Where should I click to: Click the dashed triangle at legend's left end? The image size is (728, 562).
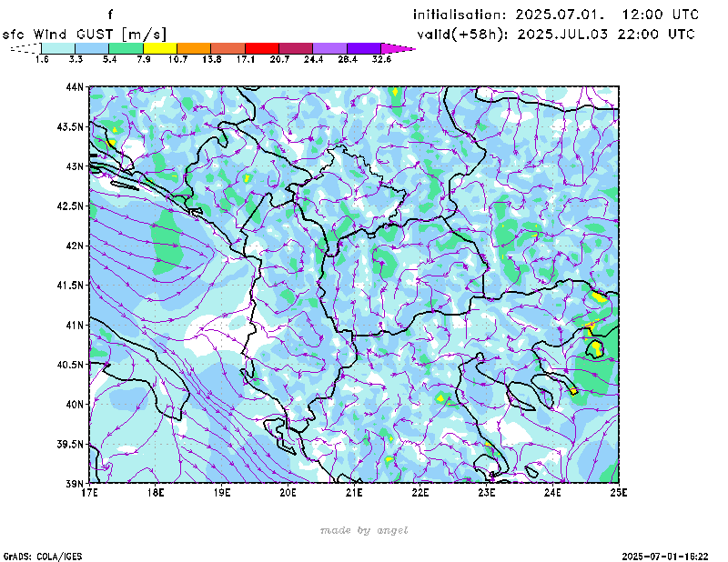pyautogui.click(x=25, y=48)
